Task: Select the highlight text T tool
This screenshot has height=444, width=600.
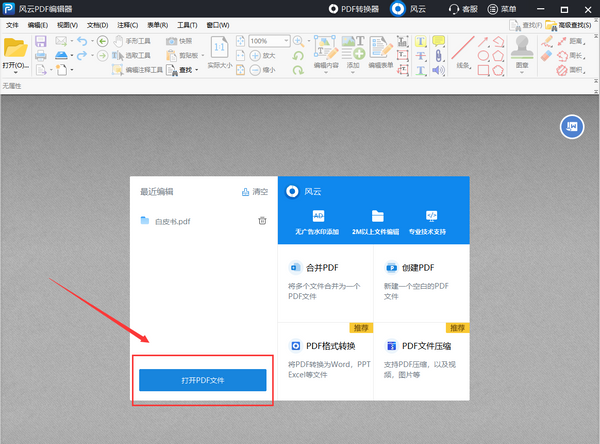Action: (421, 41)
